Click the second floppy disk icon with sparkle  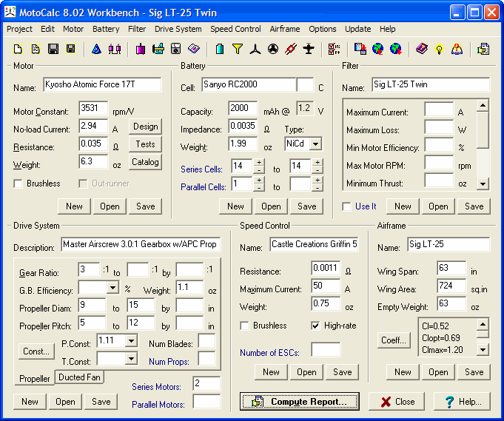point(71,49)
